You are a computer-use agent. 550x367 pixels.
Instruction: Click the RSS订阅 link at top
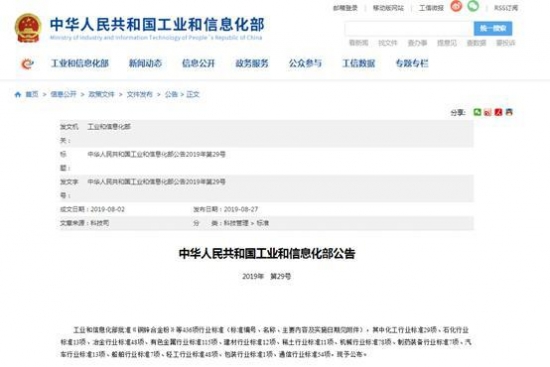pyautogui.click(x=506, y=8)
